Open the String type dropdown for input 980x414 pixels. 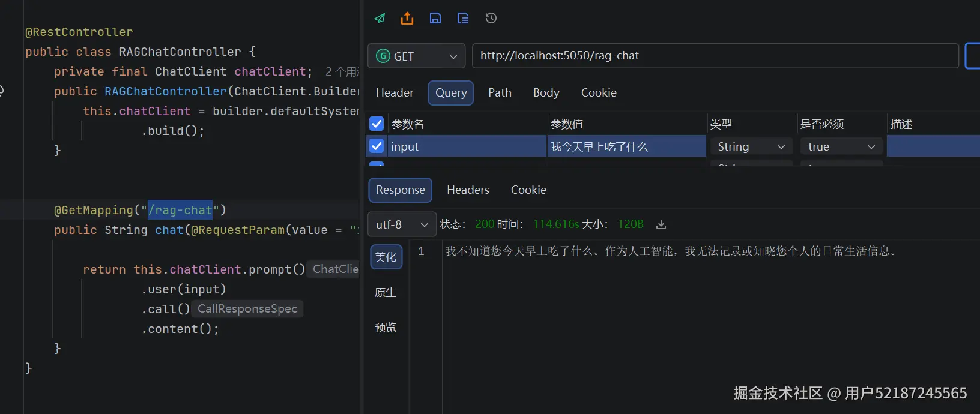click(x=751, y=146)
